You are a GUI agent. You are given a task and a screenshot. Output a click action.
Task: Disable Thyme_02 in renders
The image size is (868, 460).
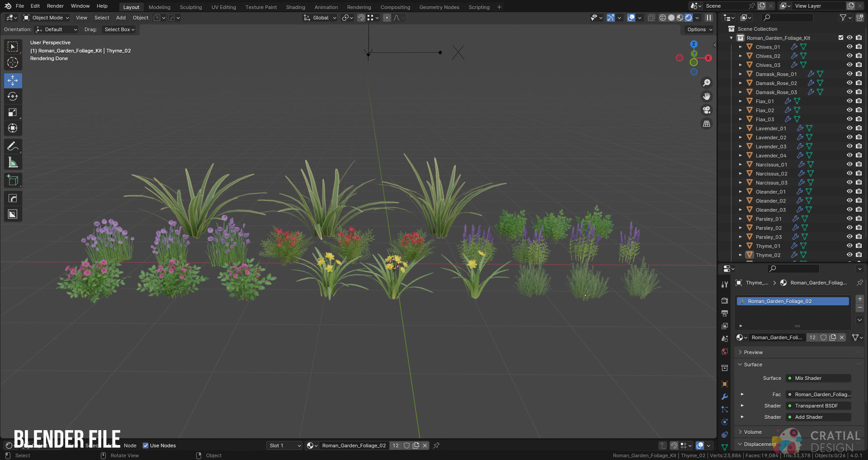859,255
